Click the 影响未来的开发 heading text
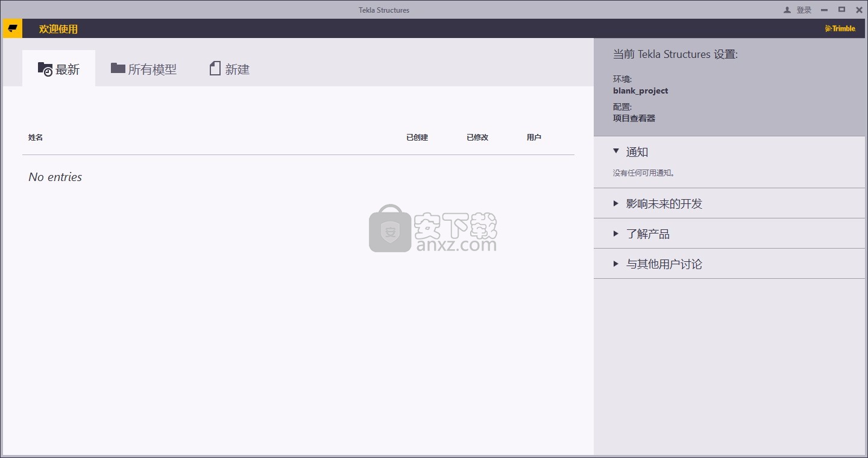This screenshot has height=458, width=868. [664, 204]
